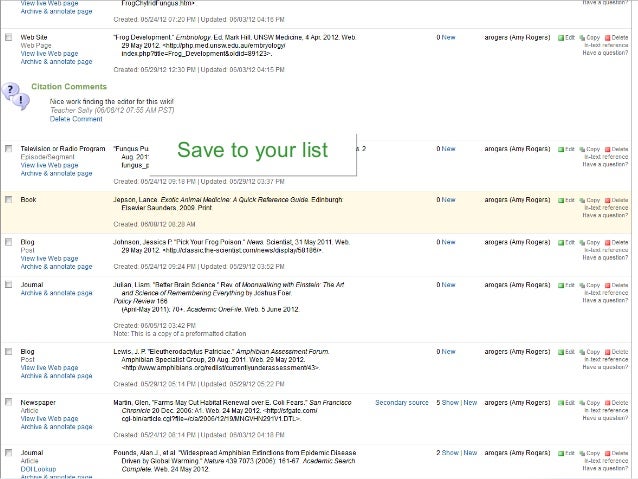Image resolution: width=638 pixels, height=479 pixels.
Task: Show the 5 notes for Martin citation
Action: point(450,402)
